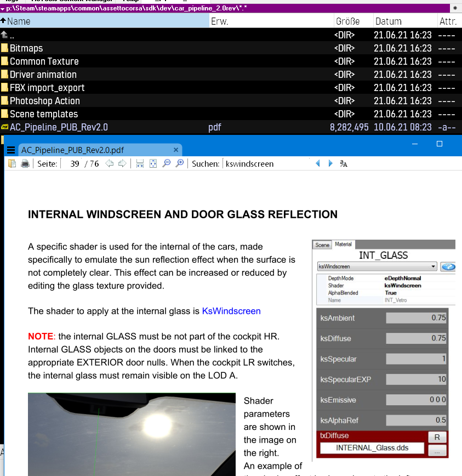Follow the KsWindscreen blue link
This screenshot has height=476, width=462.
[231, 311]
